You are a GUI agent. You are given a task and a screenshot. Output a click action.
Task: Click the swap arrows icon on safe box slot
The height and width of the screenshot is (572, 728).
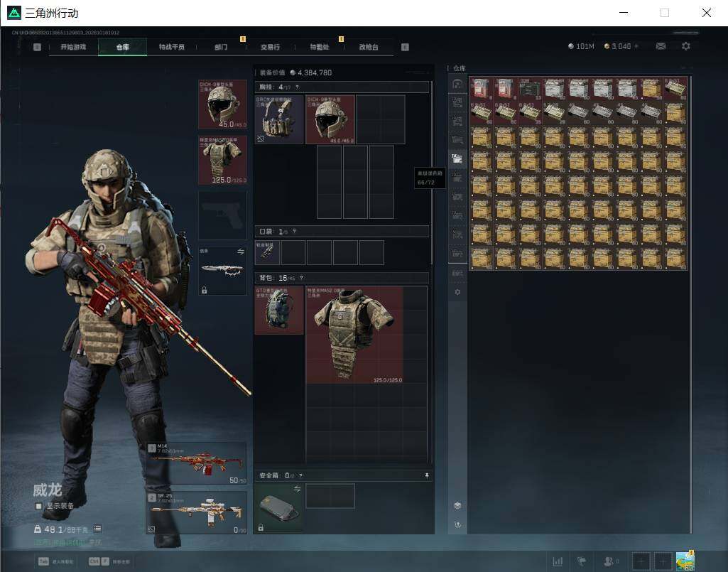[x=297, y=488]
